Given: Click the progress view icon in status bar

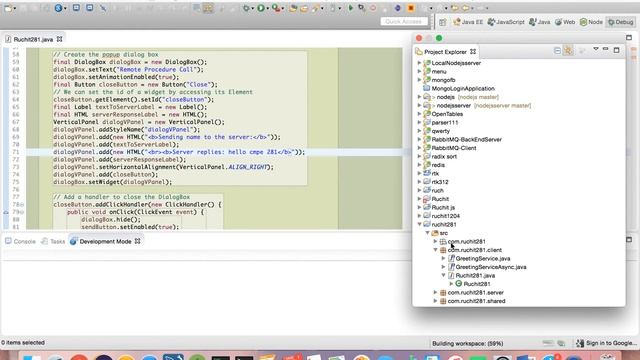Looking at the screenshot, I should point(562,343).
